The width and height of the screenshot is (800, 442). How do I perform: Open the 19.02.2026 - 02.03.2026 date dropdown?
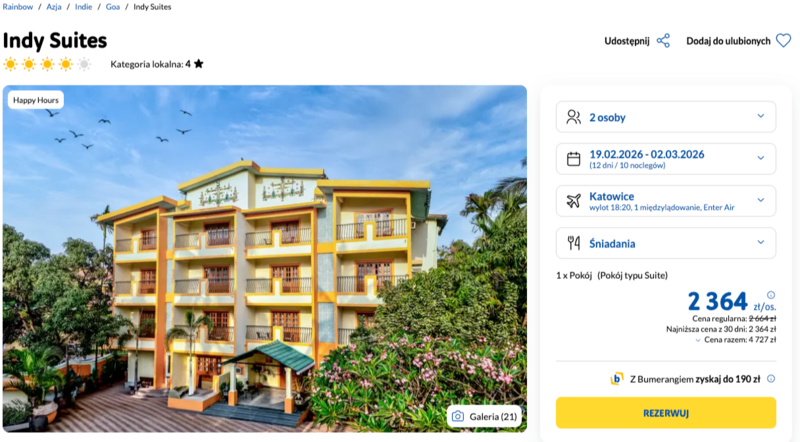(x=761, y=159)
